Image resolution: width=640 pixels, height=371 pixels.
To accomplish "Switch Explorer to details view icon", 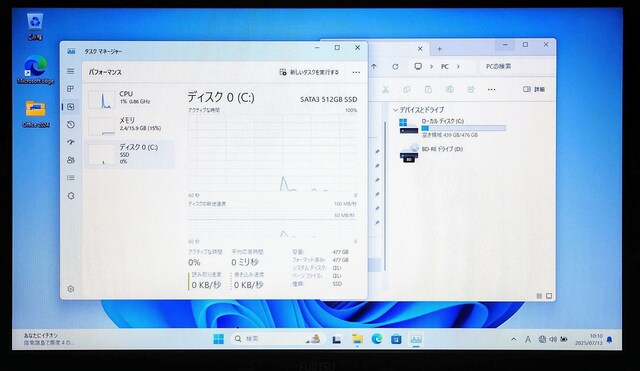I will (539, 295).
